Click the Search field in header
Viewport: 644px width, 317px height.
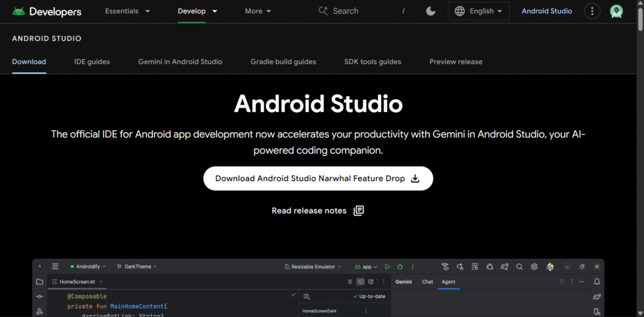pyautogui.click(x=362, y=11)
